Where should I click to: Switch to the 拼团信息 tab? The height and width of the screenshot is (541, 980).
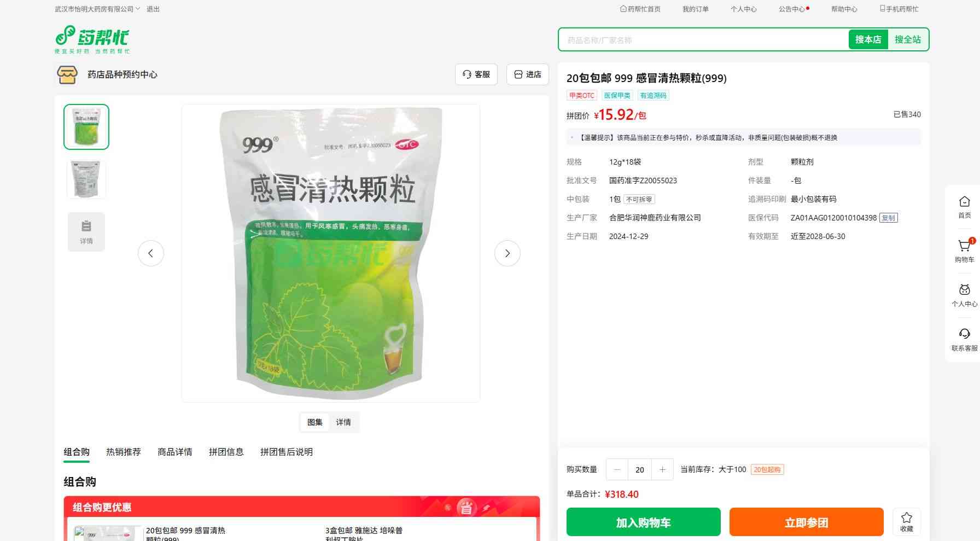[x=226, y=452]
